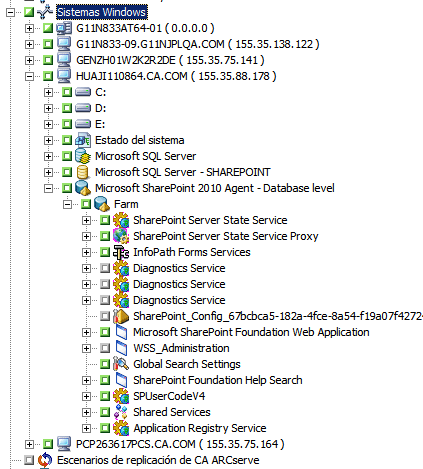The height and width of the screenshot is (469, 423).
Task: Click the Shared Services icon
Action: tap(121, 412)
